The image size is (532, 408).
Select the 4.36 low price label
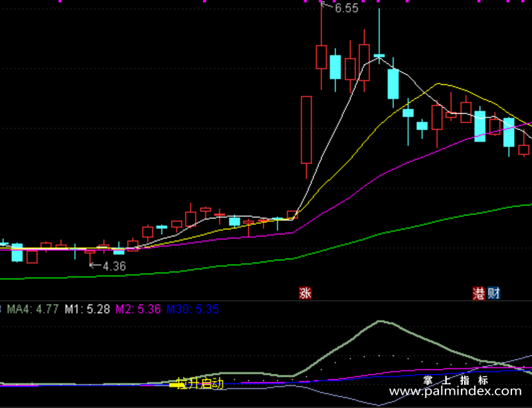(114, 266)
